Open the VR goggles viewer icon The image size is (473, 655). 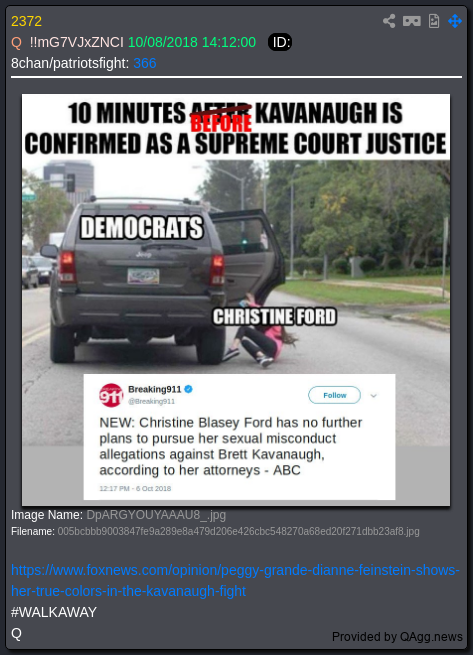412,21
